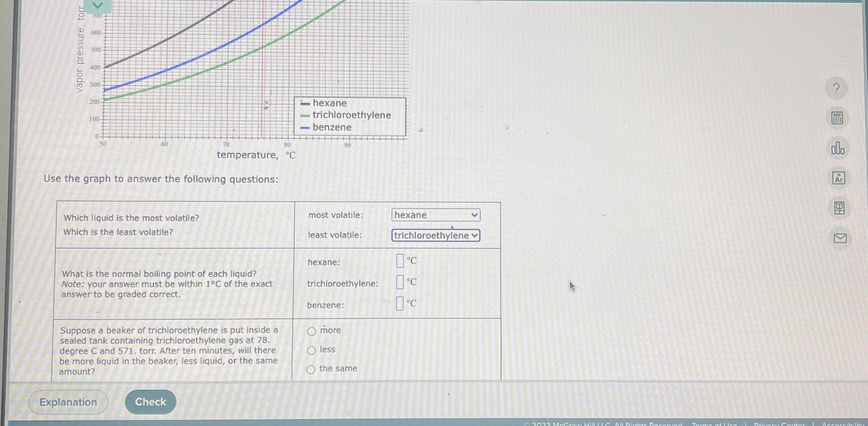
Task: Click the Privacy Center footer link
Action: pos(779,424)
